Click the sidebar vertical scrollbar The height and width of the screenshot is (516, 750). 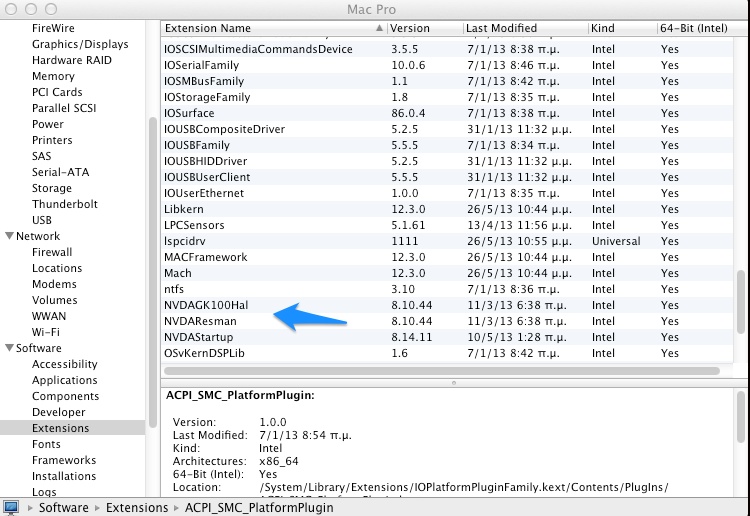tap(153, 272)
